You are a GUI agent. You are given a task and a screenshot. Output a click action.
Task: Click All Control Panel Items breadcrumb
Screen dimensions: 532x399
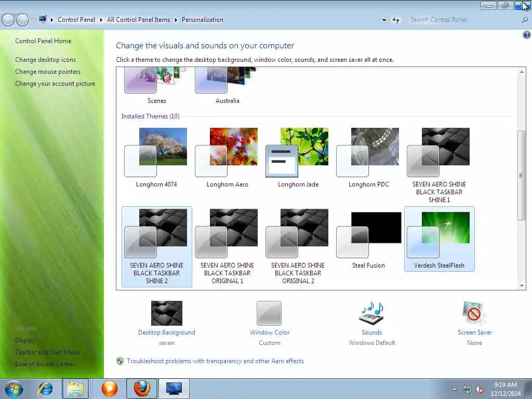138,20
